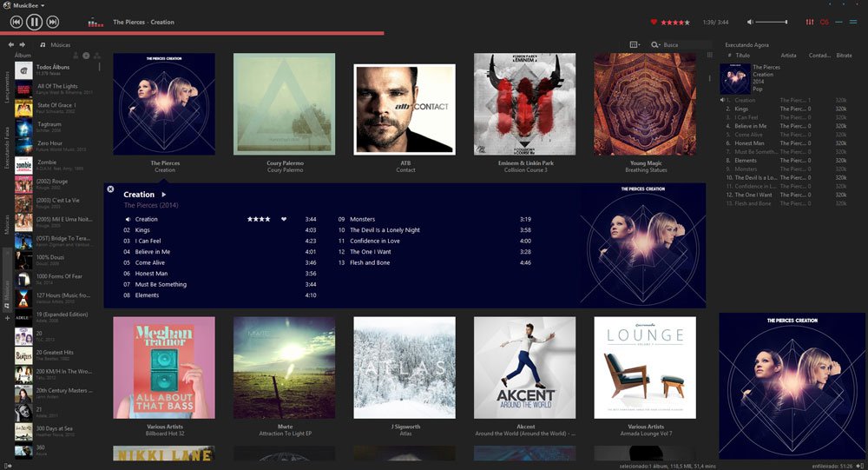868x470 pixels.
Task: Open Eminem & Linkin Park Collision Course cover
Action: pos(525,104)
